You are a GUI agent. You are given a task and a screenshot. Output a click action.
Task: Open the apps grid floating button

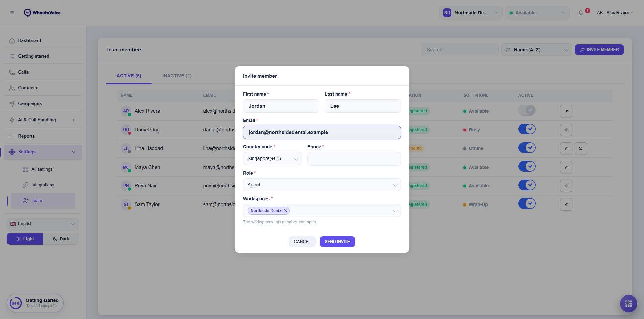(x=629, y=304)
